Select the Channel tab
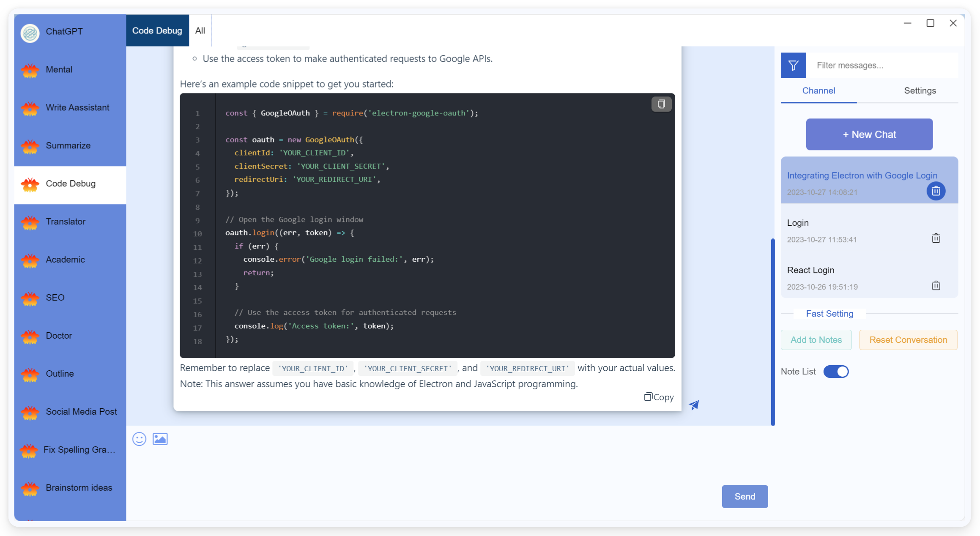The image size is (980, 536). pyautogui.click(x=818, y=90)
